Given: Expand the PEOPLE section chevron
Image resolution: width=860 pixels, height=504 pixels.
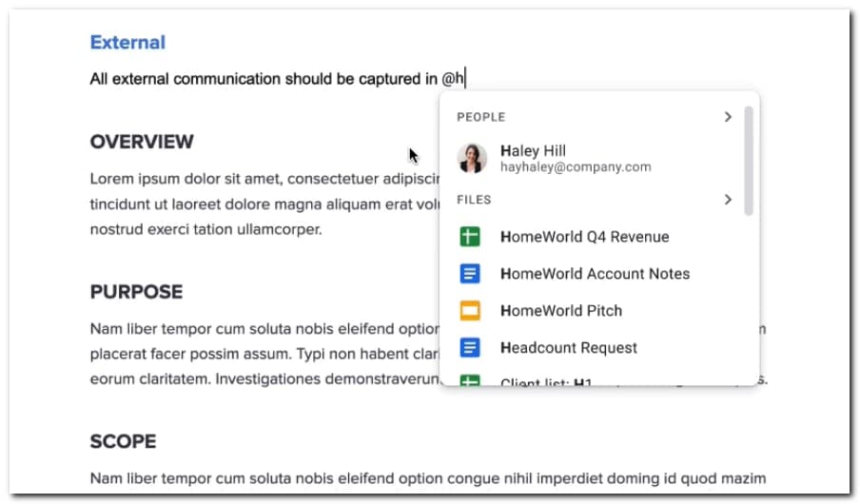Looking at the screenshot, I should (728, 117).
